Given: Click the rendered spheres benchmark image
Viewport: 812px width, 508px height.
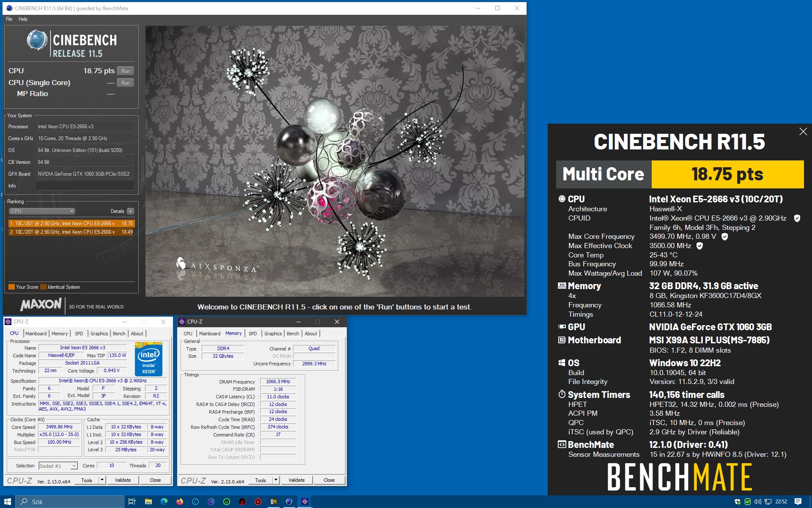Looking at the screenshot, I should click(335, 161).
